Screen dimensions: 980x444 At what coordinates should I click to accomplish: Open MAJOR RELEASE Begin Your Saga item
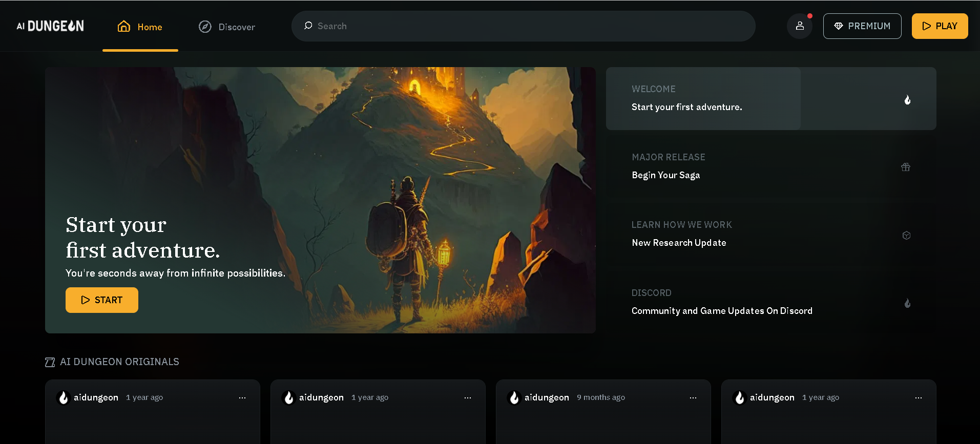[x=771, y=166]
